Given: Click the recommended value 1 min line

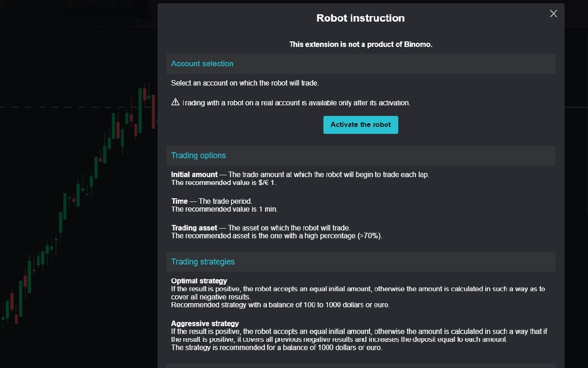Looking at the screenshot, I should tap(224, 209).
